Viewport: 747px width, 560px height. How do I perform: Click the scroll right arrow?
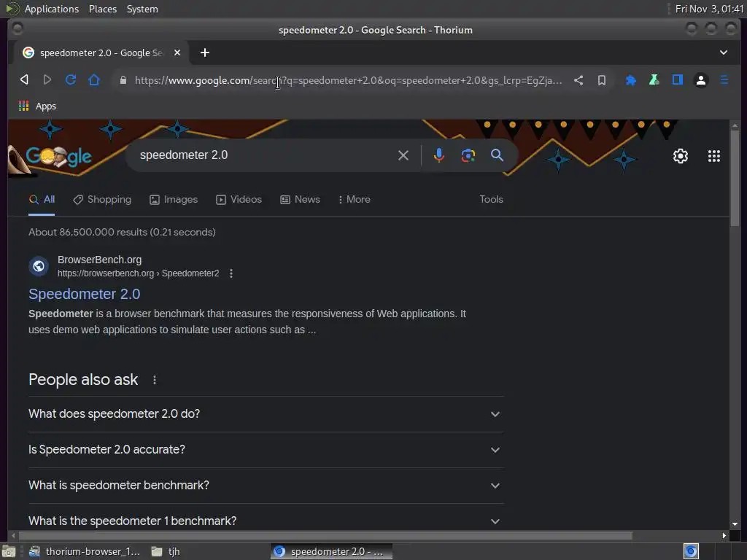tap(724, 536)
